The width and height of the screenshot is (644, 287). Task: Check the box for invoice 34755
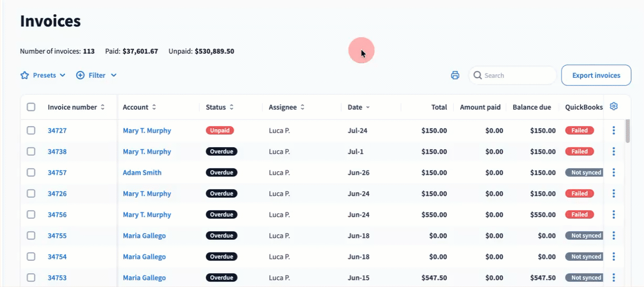31,235
